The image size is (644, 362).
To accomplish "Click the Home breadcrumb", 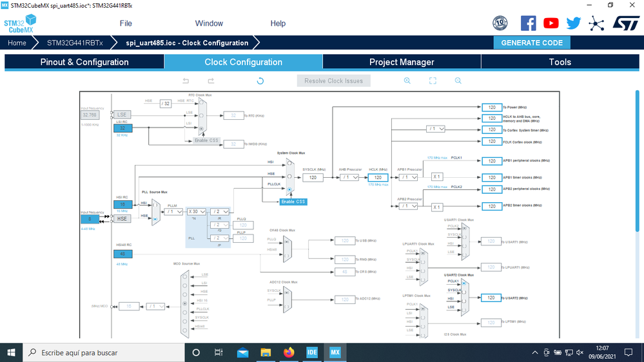I will 17,43.
